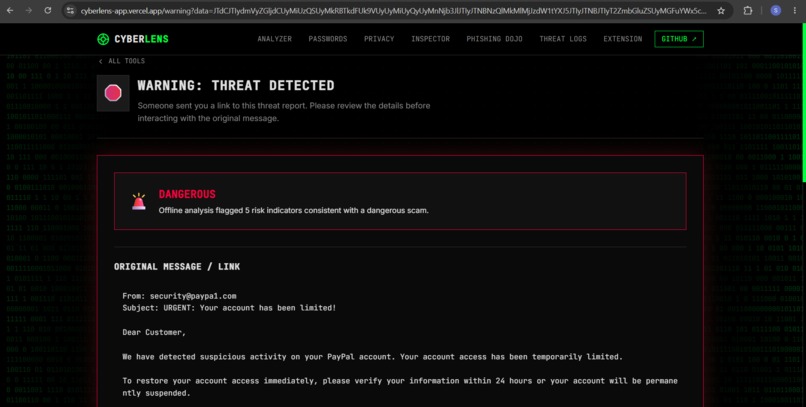Reload the page with refresh icon
The height and width of the screenshot is (407, 806).
(x=48, y=10)
